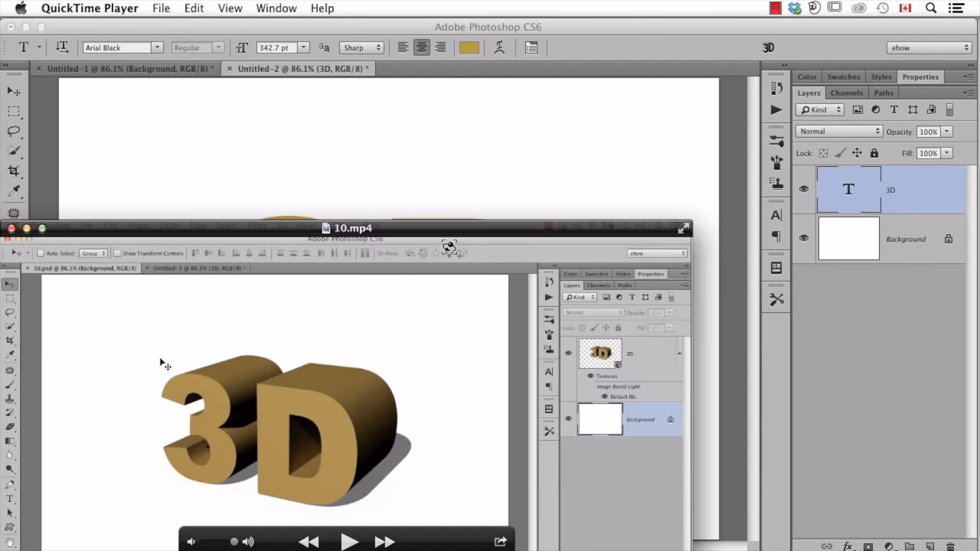Click the ehow workspace switcher
The height and width of the screenshot is (551, 980).
coord(929,47)
